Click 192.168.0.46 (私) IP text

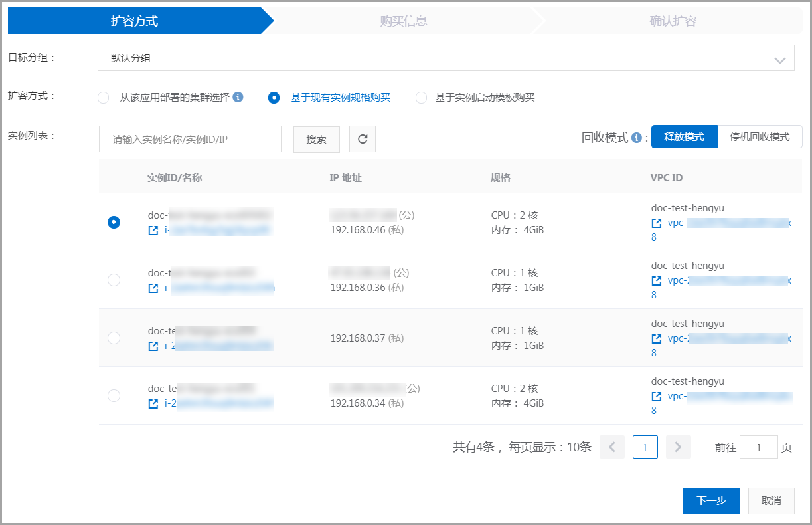pos(367,230)
